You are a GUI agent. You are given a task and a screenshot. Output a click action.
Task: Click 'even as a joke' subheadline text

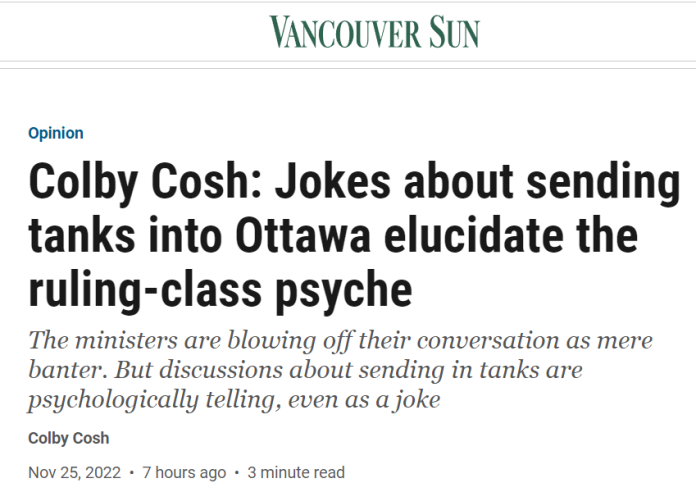364,400
